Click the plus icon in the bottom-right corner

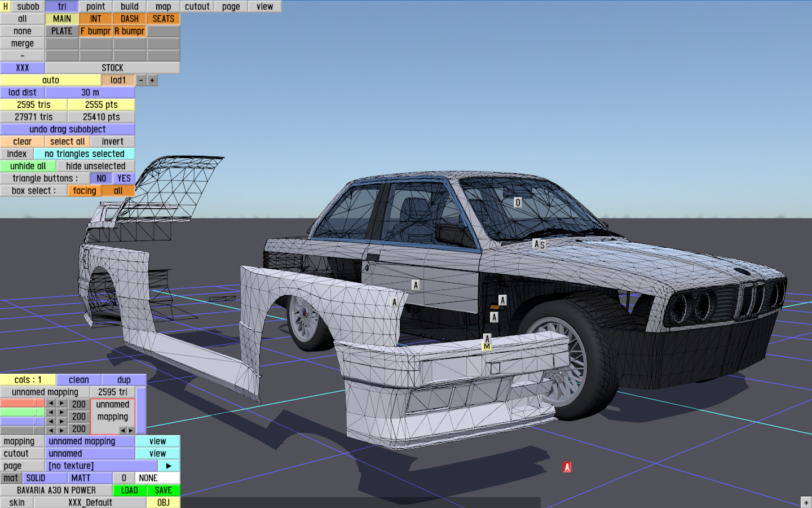(x=806, y=502)
